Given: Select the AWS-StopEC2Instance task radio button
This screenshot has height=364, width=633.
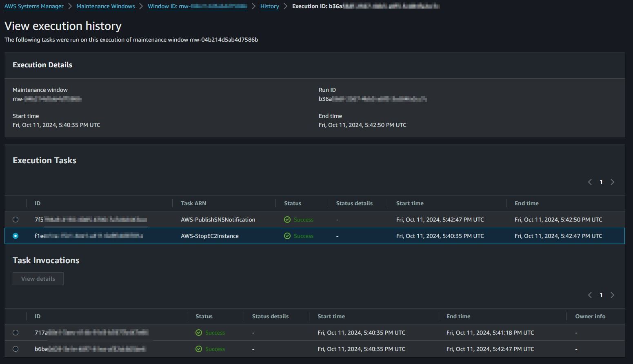Looking at the screenshot, I should 16,236.
